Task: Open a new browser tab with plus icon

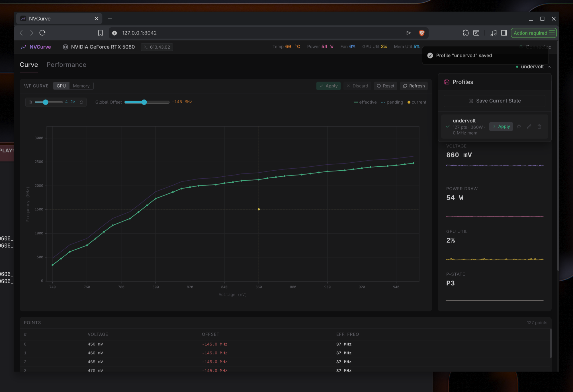Action: point(110,19)
